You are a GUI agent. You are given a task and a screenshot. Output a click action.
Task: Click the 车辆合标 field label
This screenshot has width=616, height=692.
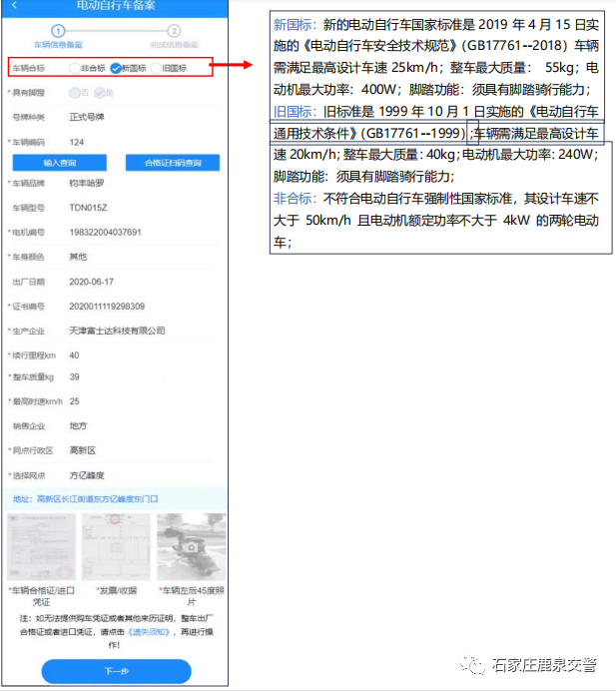[x=29, y=68]
